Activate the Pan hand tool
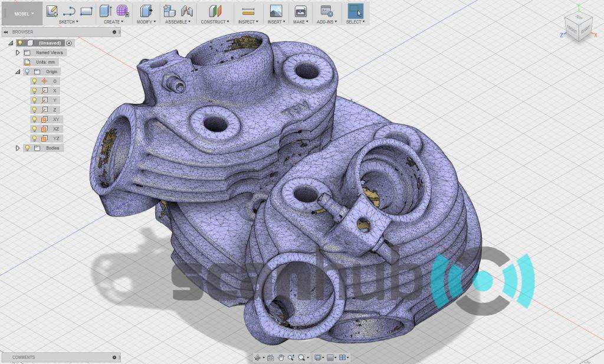 point(282,358)
